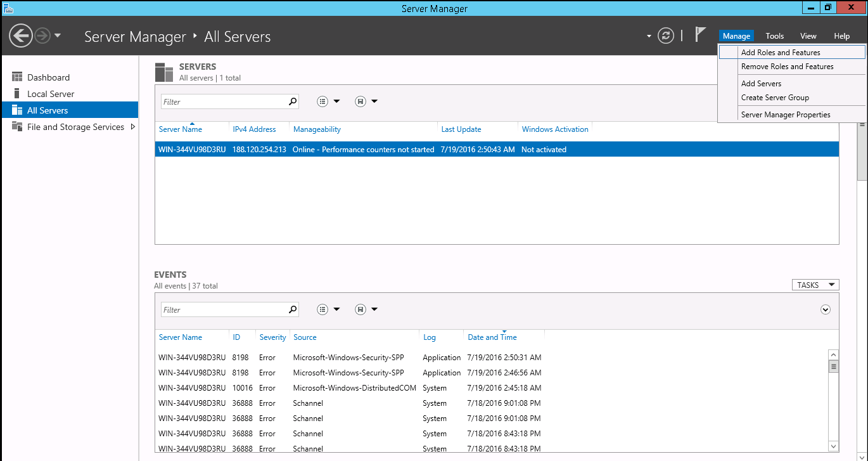The width and height of the screenshot is (868, 461).
Task: Click the Not activated cell
Action: pyautogui.click(x=544, y=150)
